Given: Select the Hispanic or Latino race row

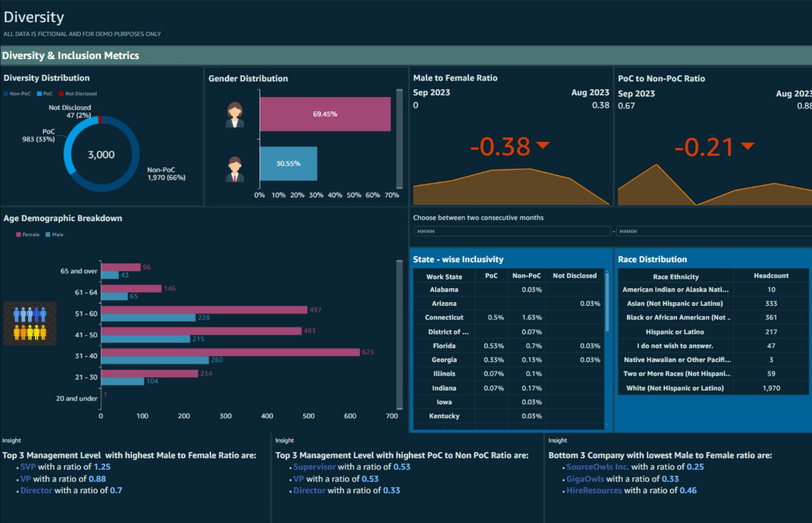Looking at the screenshot, I should (714, 332).
